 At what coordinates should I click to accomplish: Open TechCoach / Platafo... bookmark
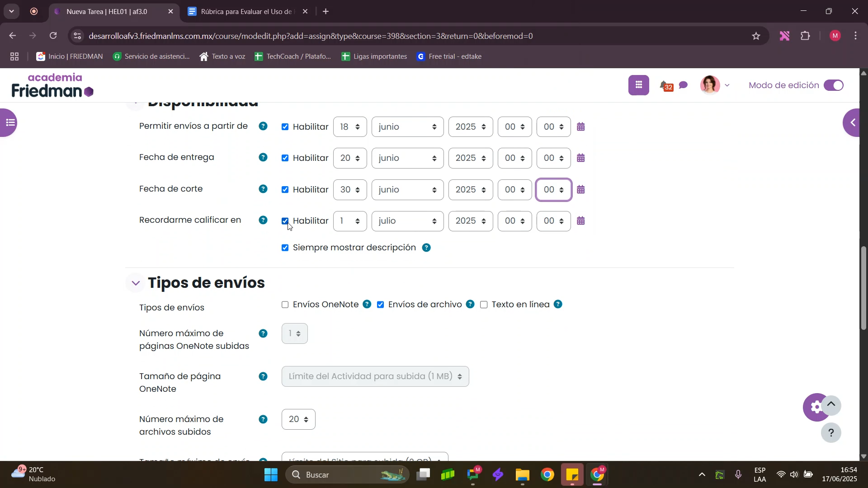tap(292, 56)
